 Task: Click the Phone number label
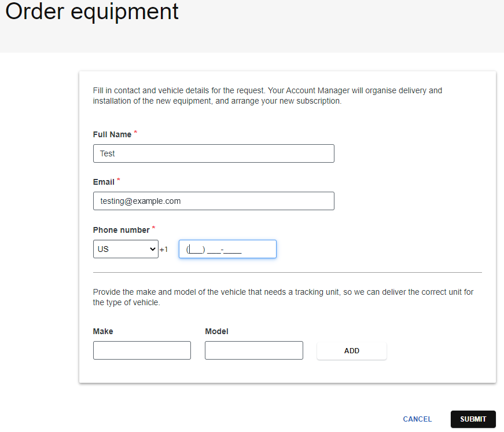click(120, 230)
